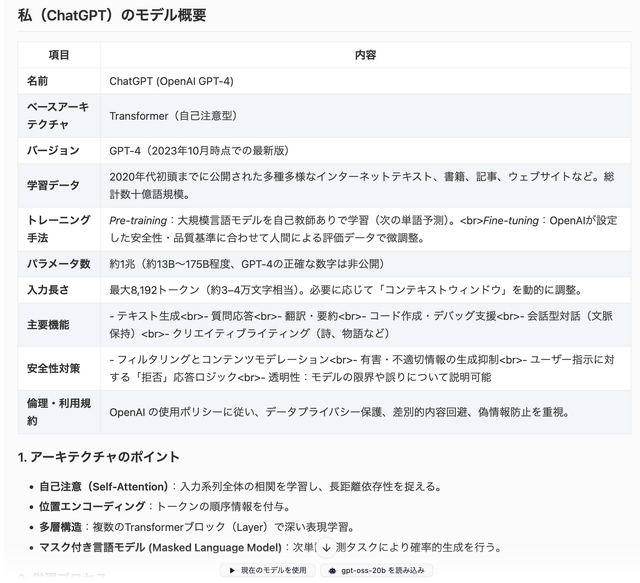Screen dimensions: 640x583
Task: Click the cell ChatGPT (OpenAI GPT-4)
Action: coord(365,81)
